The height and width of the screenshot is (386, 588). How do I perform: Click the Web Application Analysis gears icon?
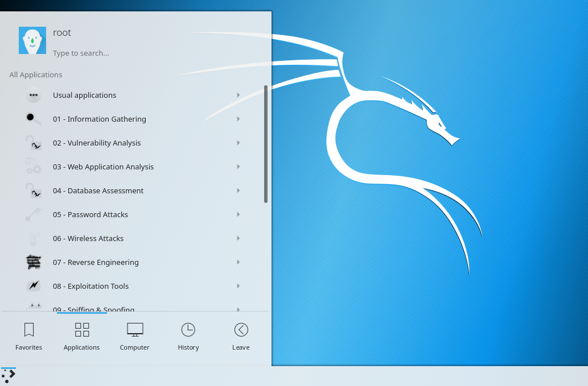tap(34, 167)
